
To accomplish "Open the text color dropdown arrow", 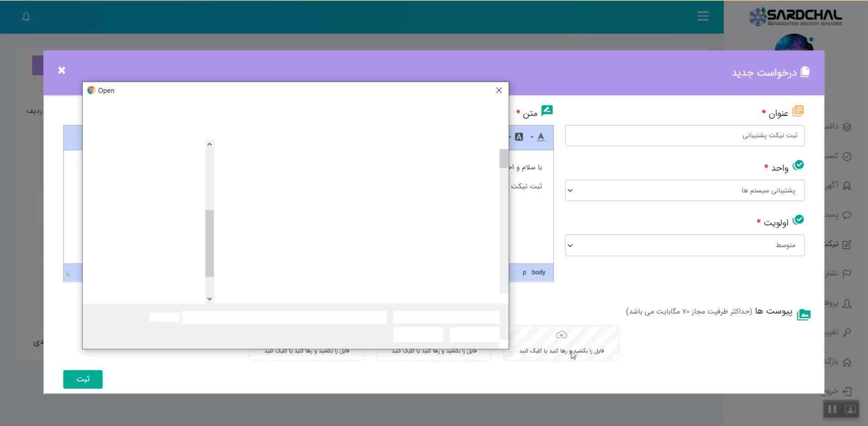I will click(x=531, y=137).
